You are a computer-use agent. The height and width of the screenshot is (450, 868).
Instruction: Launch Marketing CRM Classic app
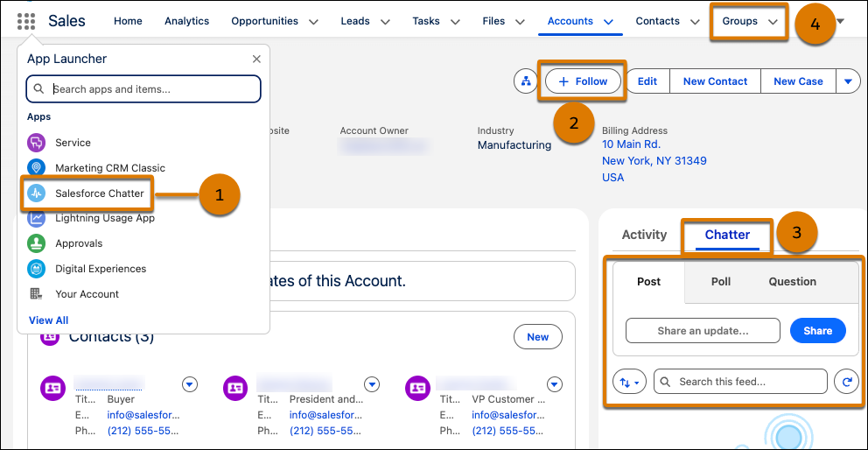pyautogui.click(x=96, y=168)
